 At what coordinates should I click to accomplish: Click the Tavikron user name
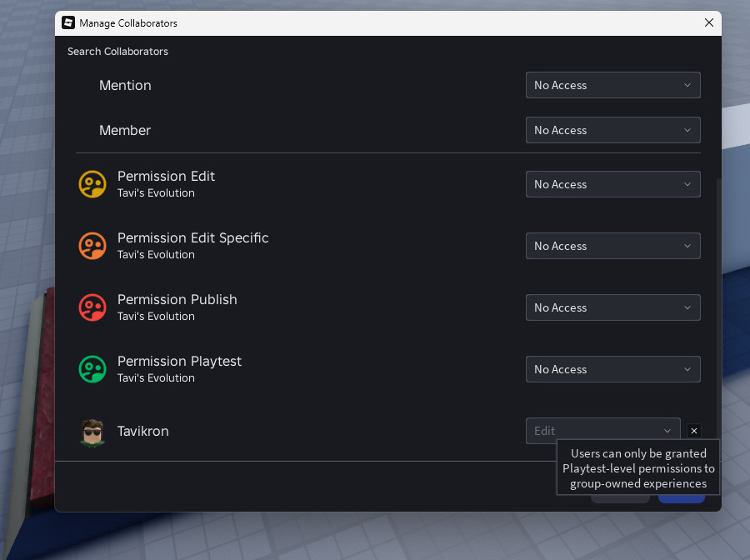click(143, 432)
